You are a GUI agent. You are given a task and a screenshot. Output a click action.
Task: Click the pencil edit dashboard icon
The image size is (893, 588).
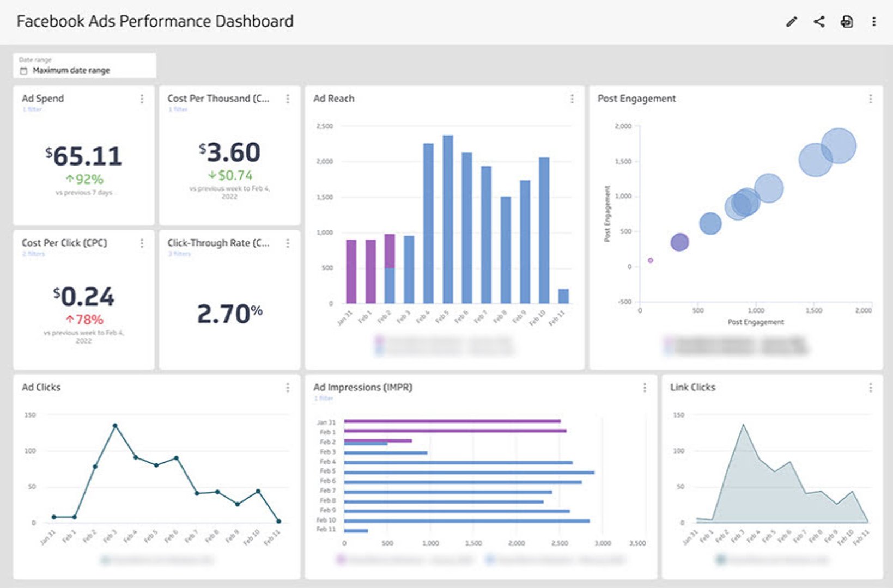(x=791, y=22)
